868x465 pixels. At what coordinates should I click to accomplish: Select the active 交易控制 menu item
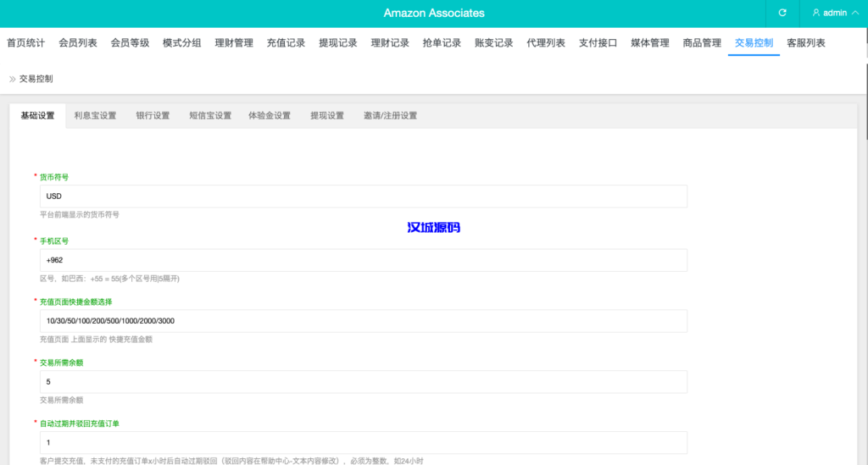(x=754, y=42)
